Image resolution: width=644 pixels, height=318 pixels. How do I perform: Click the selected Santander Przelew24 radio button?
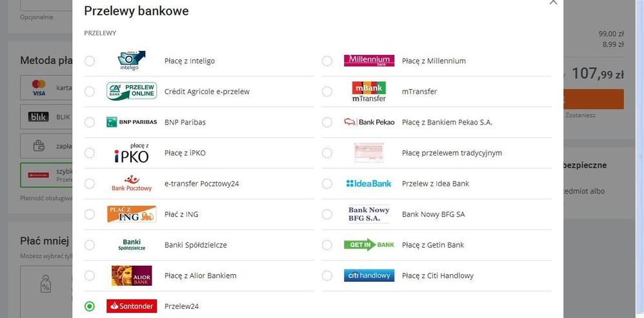click(x=90, y=306)
